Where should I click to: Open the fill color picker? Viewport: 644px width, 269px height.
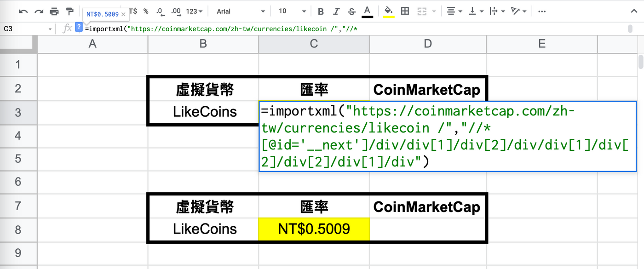(389, 11)
